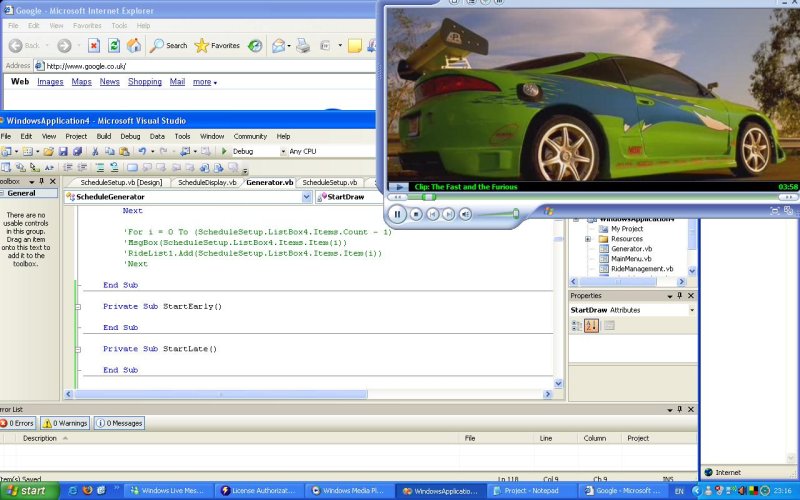Open the Google Images link
Image resolution: width=800 pixels, height=500 pixels.
click(50, 82)
